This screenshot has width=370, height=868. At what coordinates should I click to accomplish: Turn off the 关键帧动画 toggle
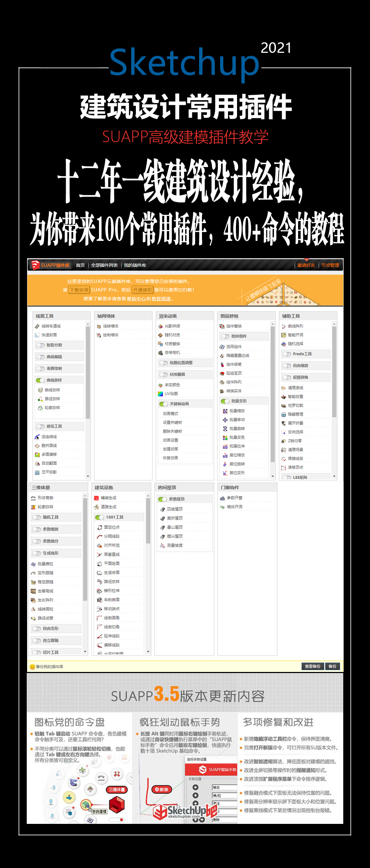[x=164, y=404]
